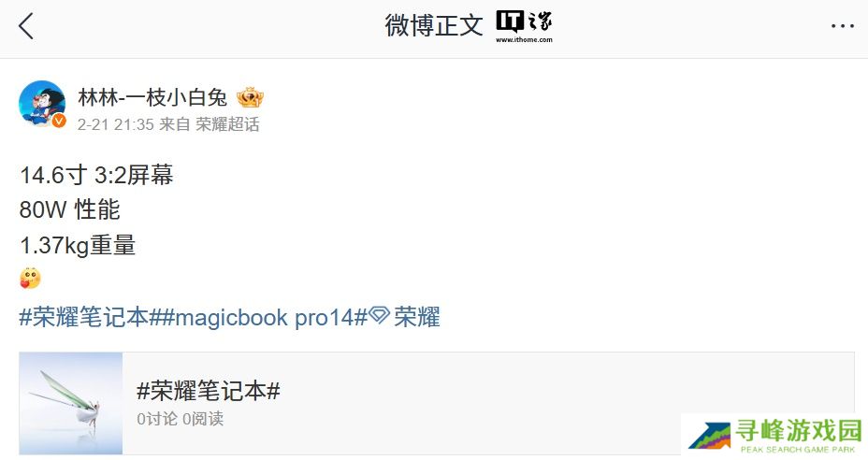Click the gold crown membership badge
The width and height of the screenshot is (868, 460).
[250, 98]
